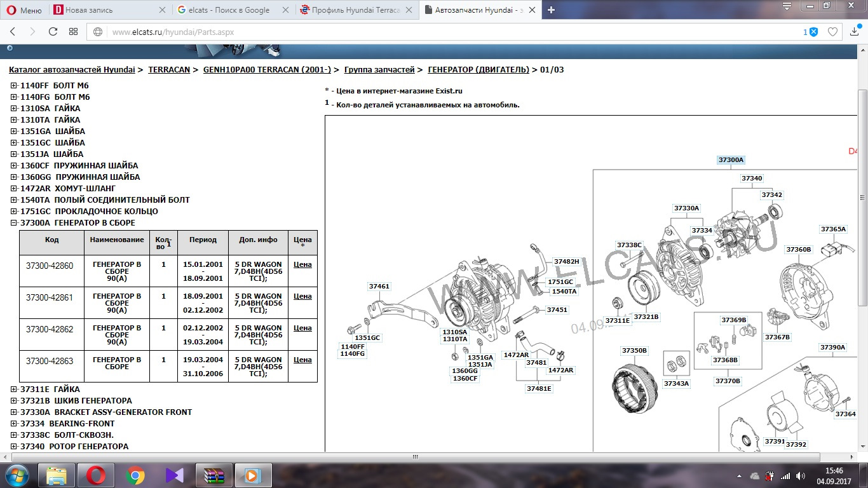Expand the 37340 РОТОР ГЕНЕРАТОРА node

coord(14,447)
